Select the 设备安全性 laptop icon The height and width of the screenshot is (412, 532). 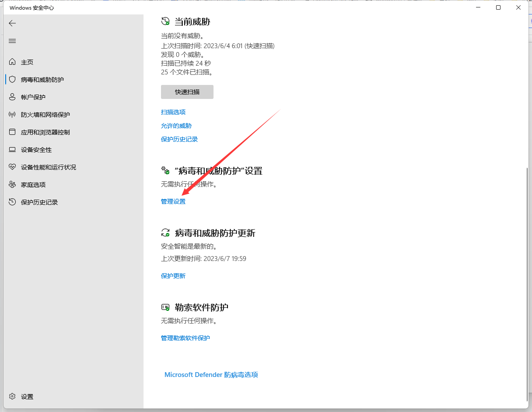click(12, 150)
